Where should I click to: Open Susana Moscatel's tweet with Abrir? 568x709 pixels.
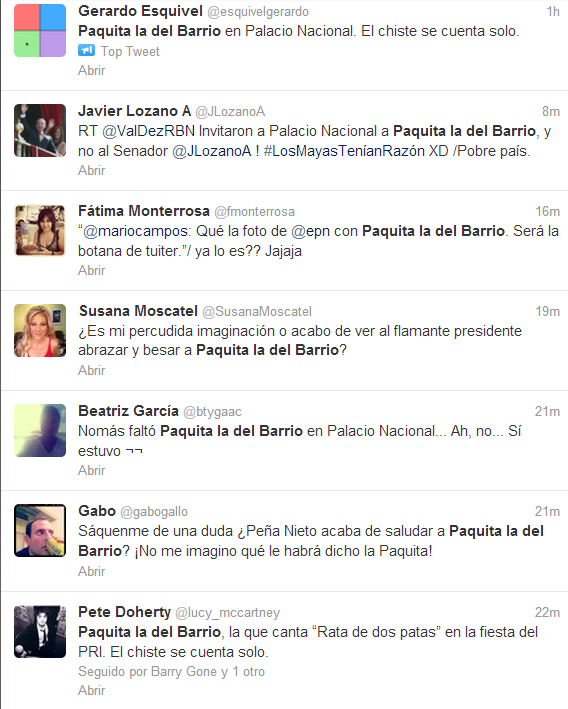91,370
